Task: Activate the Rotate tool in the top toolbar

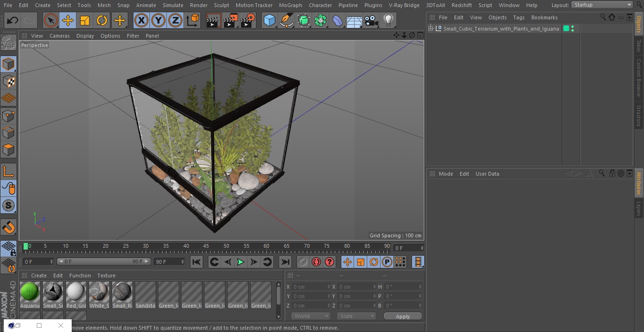Action: (102, 20)
